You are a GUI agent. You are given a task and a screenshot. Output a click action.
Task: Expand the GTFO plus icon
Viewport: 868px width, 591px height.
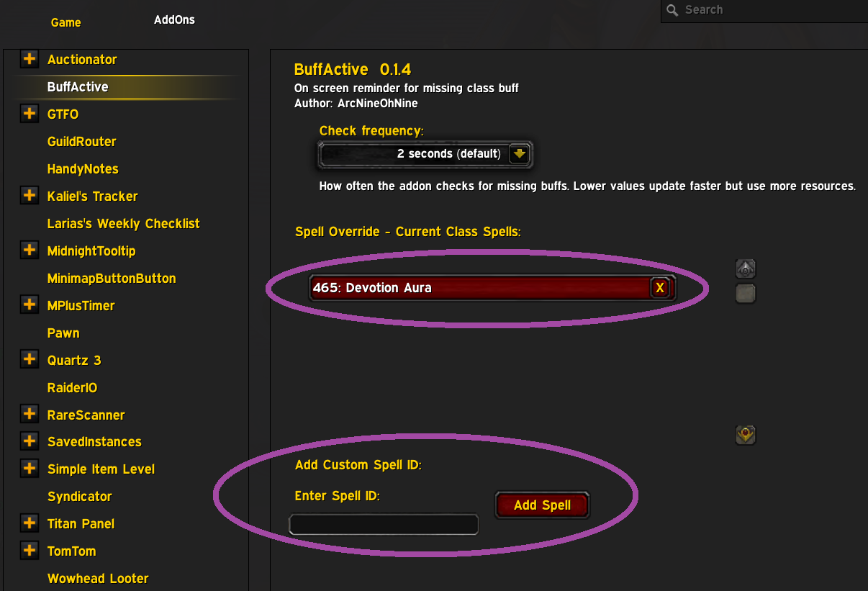(x=30, y=114)
